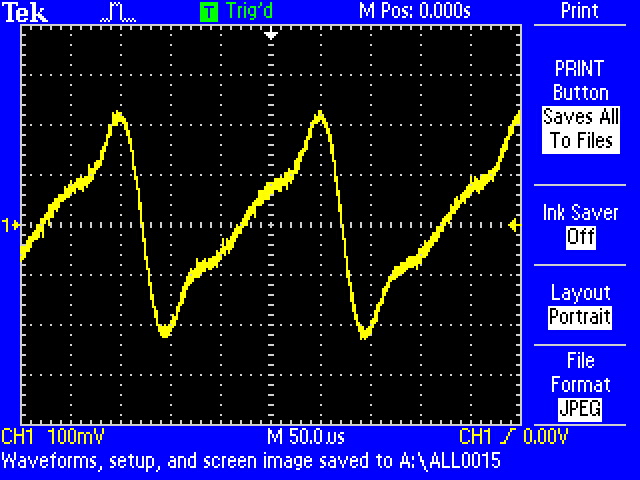
Task: Click the trigger level arrow on right edge
Action: (x=514, y=226)
